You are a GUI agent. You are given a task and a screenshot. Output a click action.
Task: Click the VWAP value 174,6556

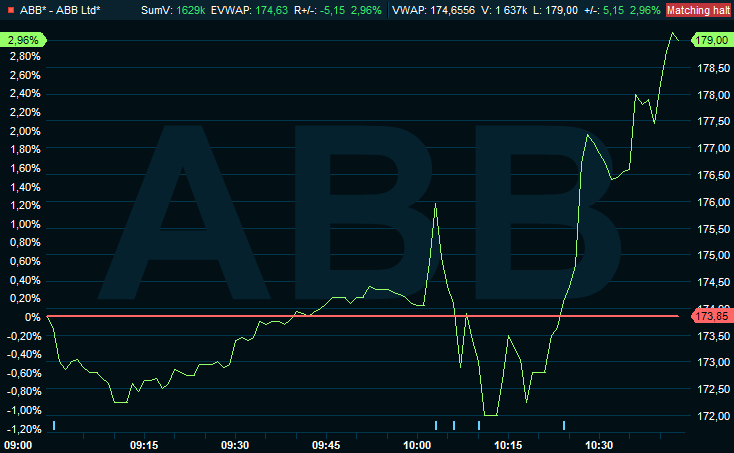coord(452,10)
